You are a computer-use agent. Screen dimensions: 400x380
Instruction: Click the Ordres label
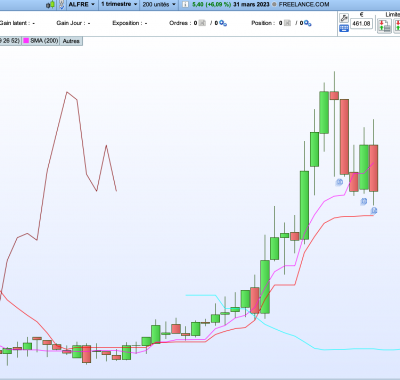180,23
